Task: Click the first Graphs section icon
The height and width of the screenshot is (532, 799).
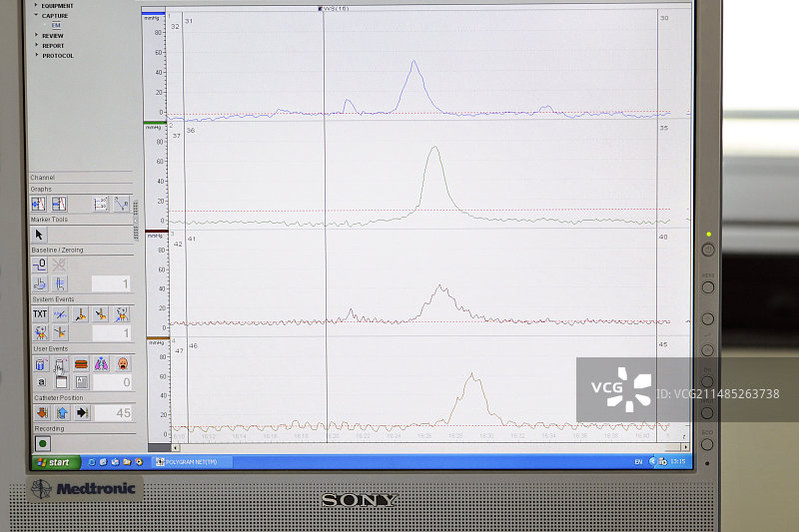Action: pyautogui.click(x=39, y=204)
